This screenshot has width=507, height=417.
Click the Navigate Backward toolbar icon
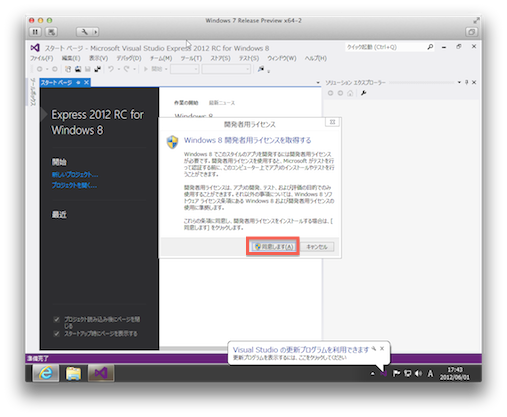pyautogui.click(x=40, y=69)
